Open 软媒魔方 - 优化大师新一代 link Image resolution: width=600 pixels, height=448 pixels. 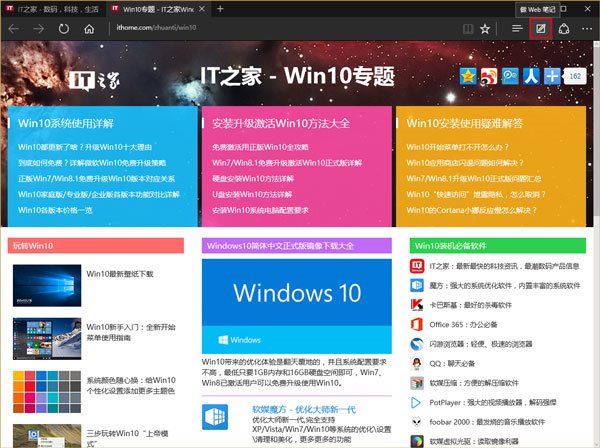click(304, 410)
